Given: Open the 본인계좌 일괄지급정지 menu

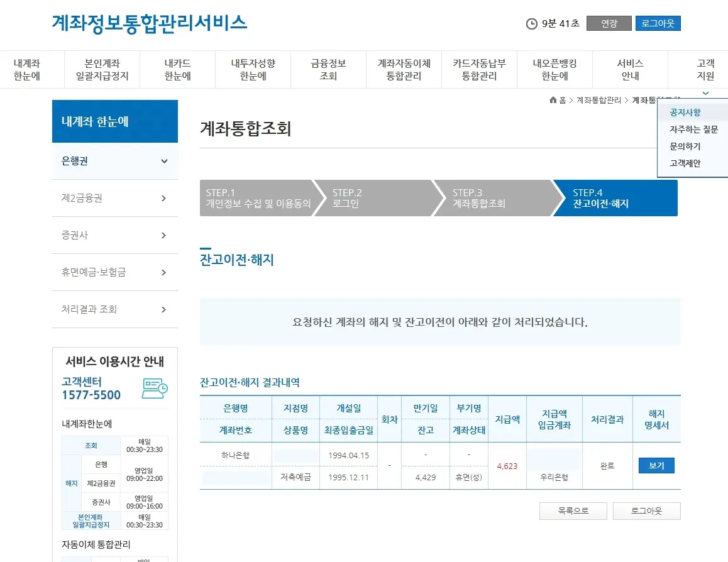Looking at the screenshot, I should 102,70.
